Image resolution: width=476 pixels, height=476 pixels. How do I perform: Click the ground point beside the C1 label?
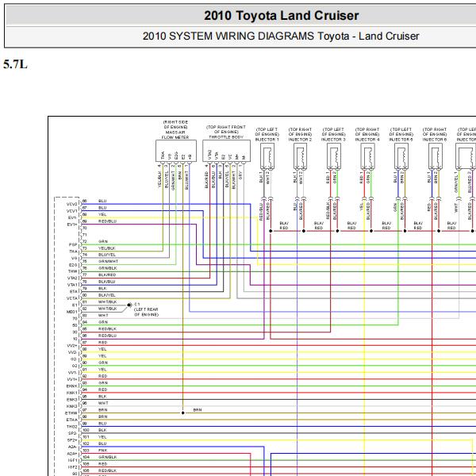pos(129,305)
